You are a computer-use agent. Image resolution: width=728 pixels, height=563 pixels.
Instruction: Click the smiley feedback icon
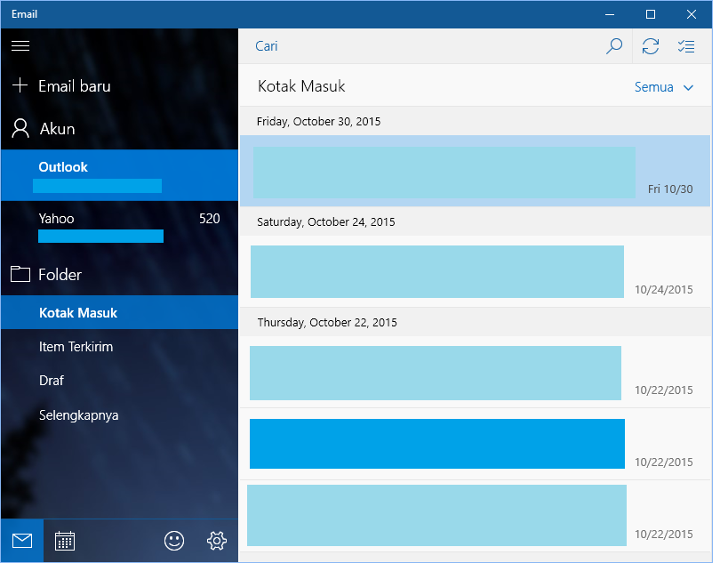pos(174,540)
